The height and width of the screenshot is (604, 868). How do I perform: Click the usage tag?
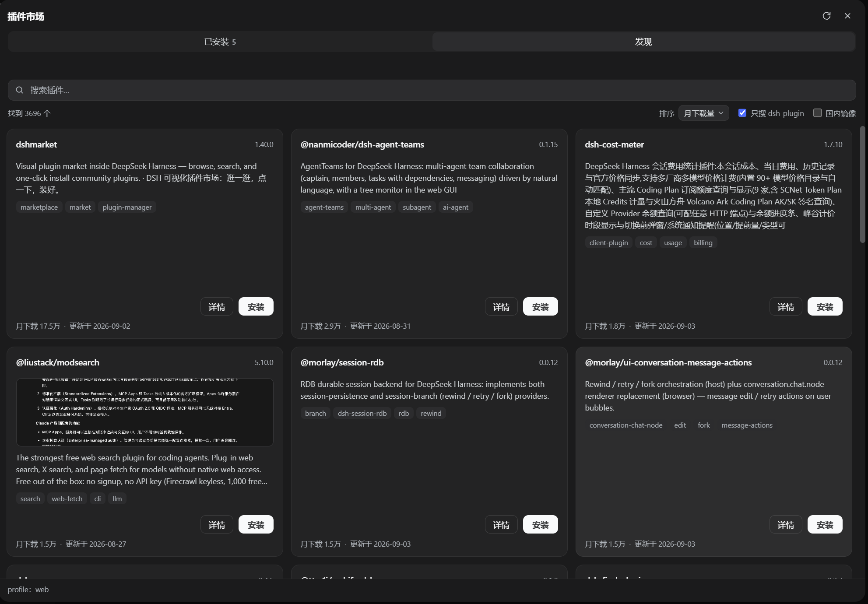pyautogui.click(x=673, y=242)
